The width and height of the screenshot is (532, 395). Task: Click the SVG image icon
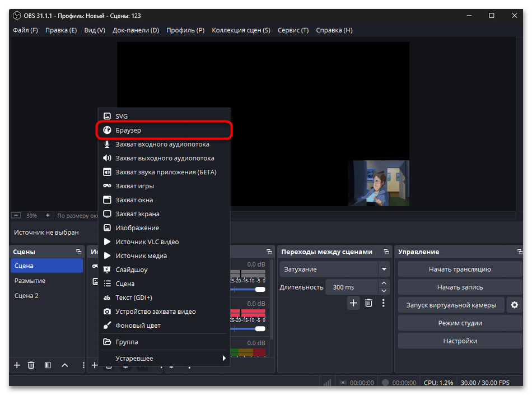click(x=107, y=116)
